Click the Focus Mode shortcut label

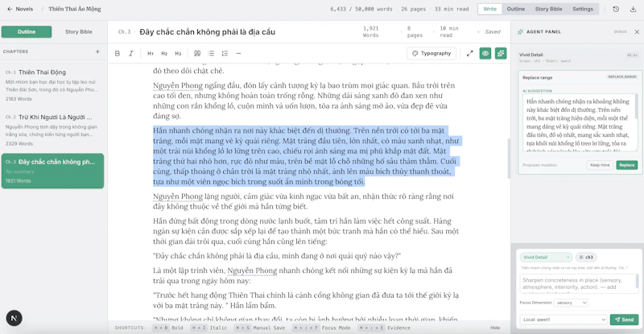(336, 328)
